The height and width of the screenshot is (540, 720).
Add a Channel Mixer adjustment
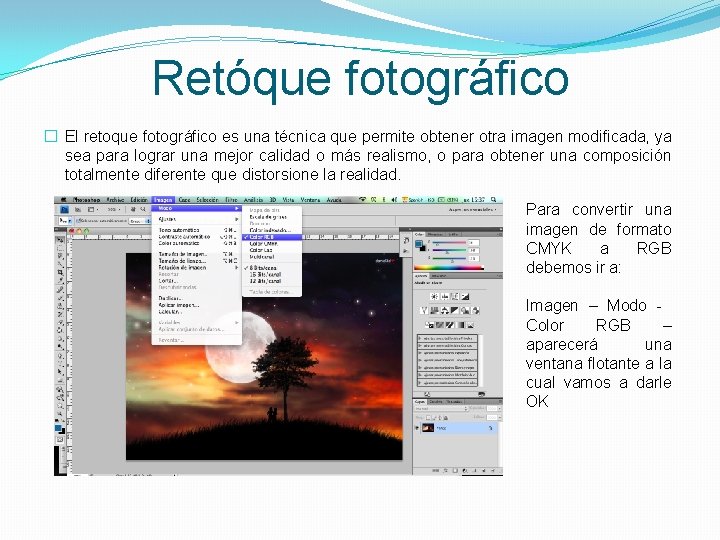coord(475,310)
